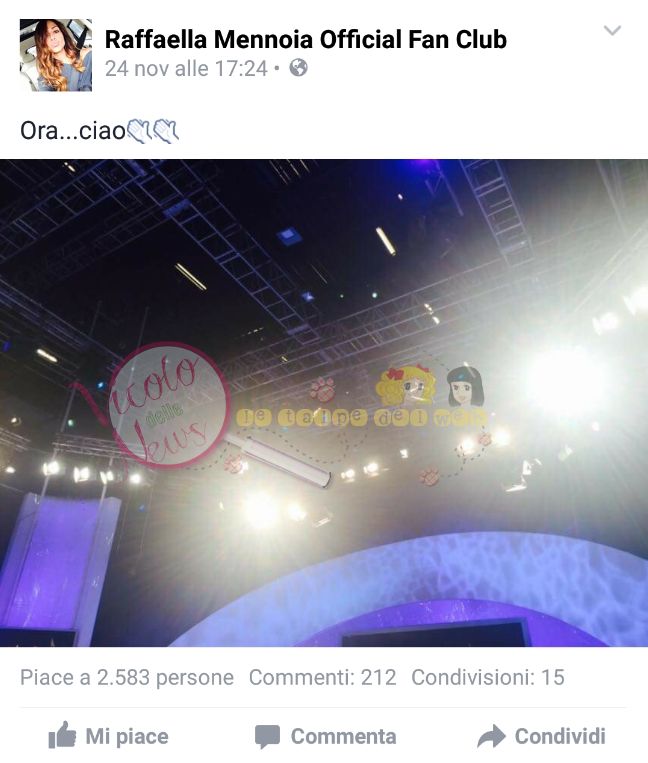Click the dark-haired cartoon girl watermark
The height and width of the screenshot is (763, 648).
coord(465,386)
